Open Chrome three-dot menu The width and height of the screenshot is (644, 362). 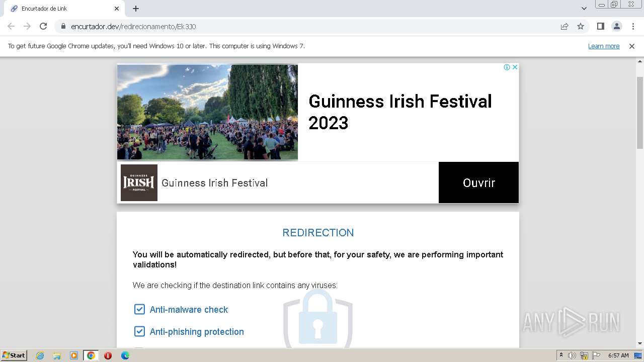coord(632,26)
